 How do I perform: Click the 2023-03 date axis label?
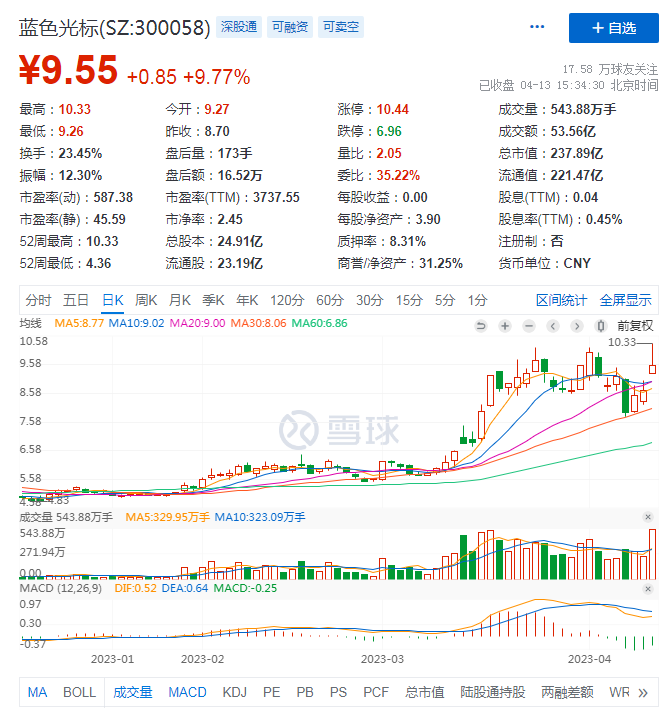tap(382, 659)
